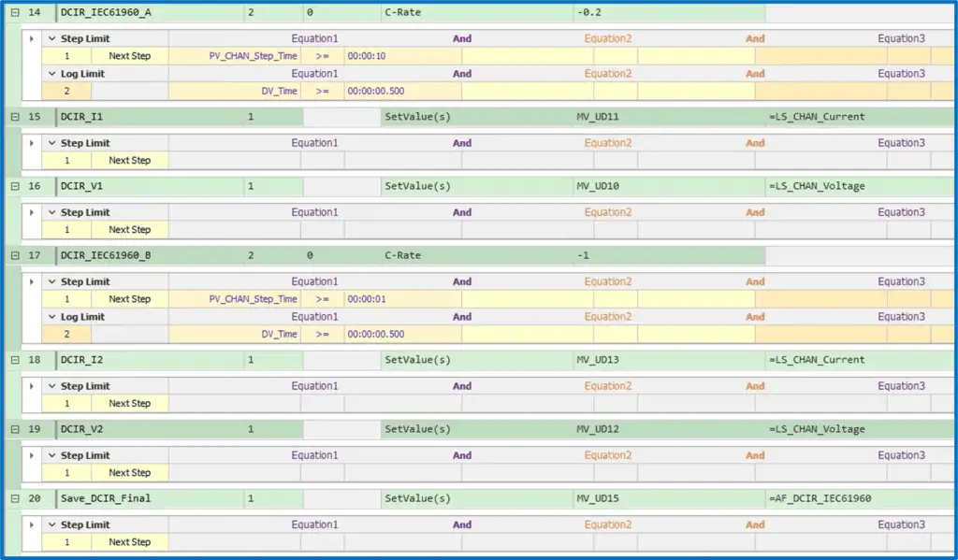Select the DCIR_I2 step name cell
958x560 pixels.
click(x=151, y=360)
